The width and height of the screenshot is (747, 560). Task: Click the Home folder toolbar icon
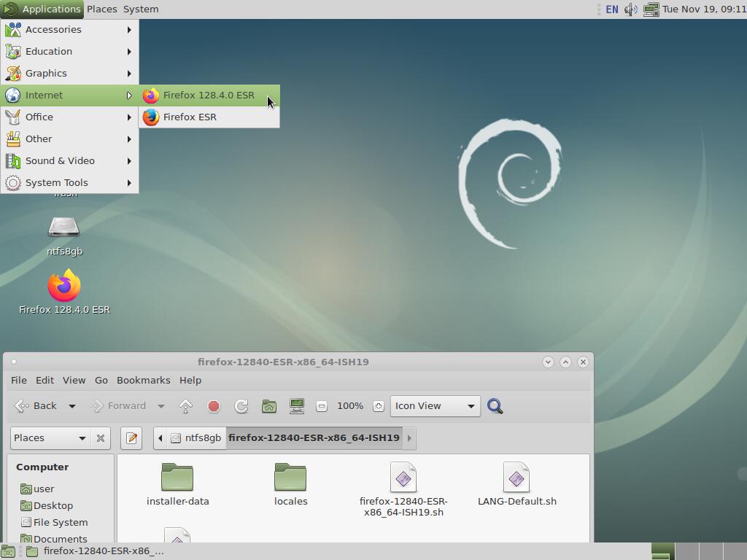269,406
